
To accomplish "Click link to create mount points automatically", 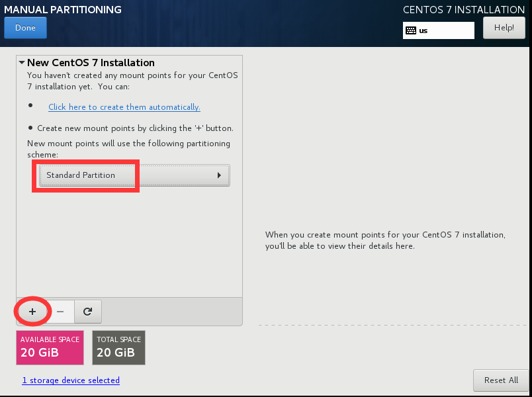I will pos(124,107).
